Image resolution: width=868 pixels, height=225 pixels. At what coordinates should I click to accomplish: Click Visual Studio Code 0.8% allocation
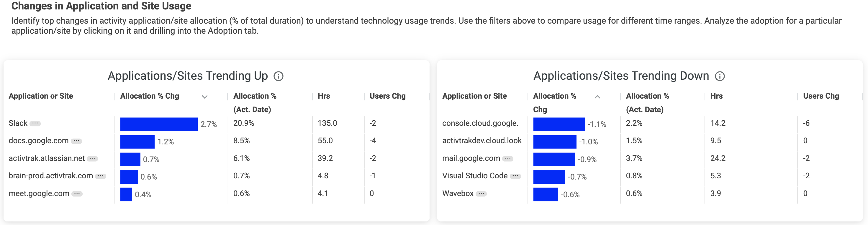click(x=634, y=176)
